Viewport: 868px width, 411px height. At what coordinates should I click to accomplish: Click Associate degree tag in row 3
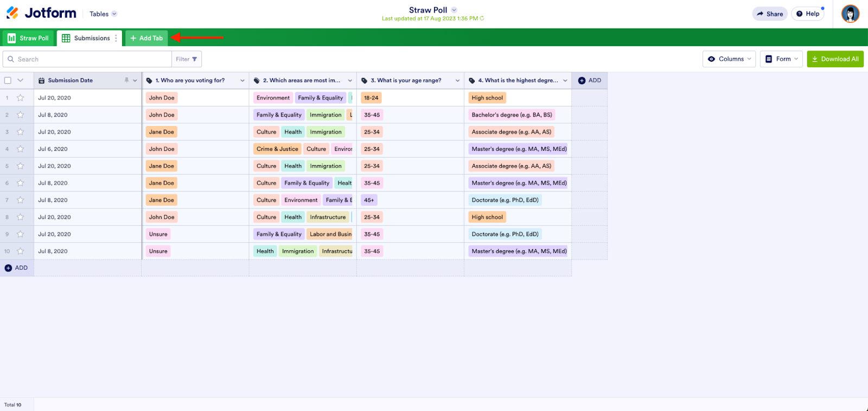pyautogui.click(x=512, y=132)
